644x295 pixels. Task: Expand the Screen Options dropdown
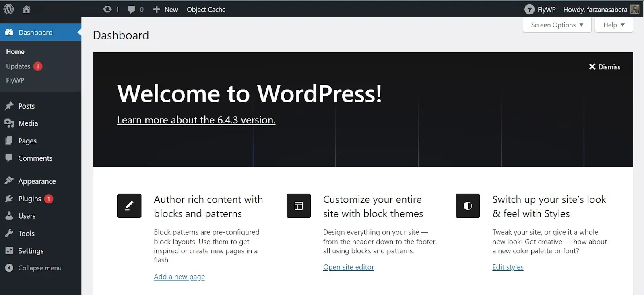click(x=557, y=25)
